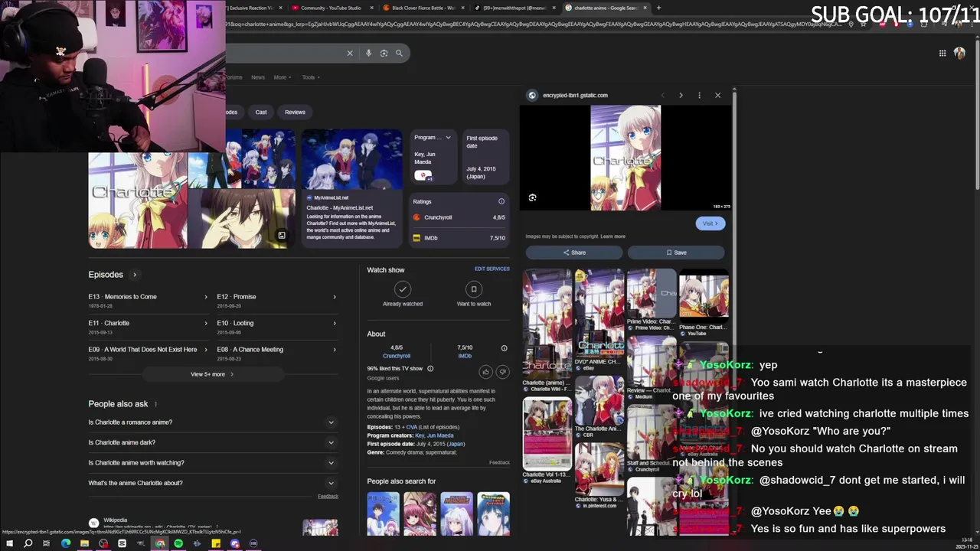Open Key, Jun Maeda creators link
980x551 pixels.
tap(434, 435)
